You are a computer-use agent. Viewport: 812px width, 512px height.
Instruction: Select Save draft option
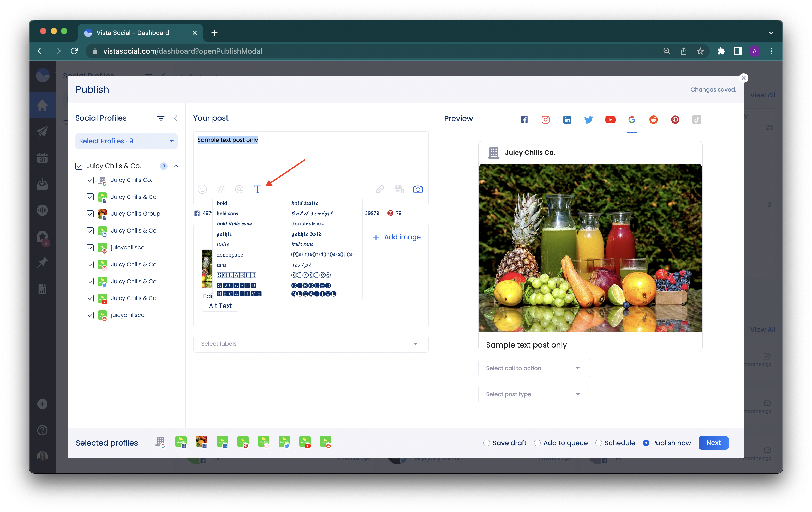(486, 443)
